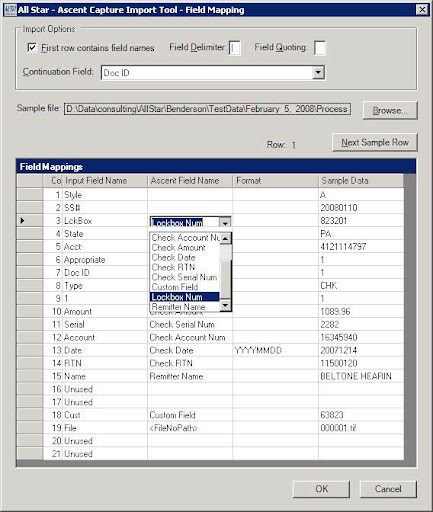Click the '<FileNoPath>' Ascent field cell
Screen dimensions: 433x512
[190, 428]
